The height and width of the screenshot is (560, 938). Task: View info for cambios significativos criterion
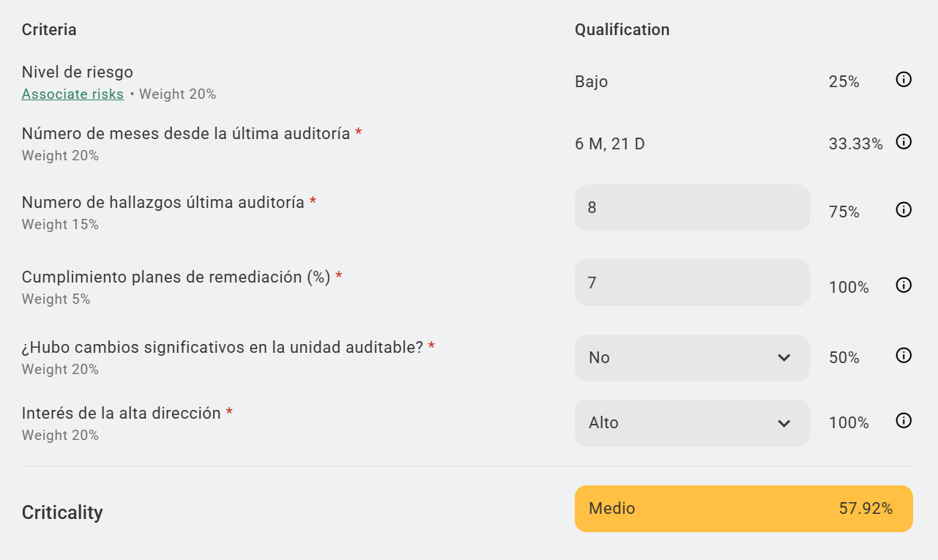click(904, 356)
